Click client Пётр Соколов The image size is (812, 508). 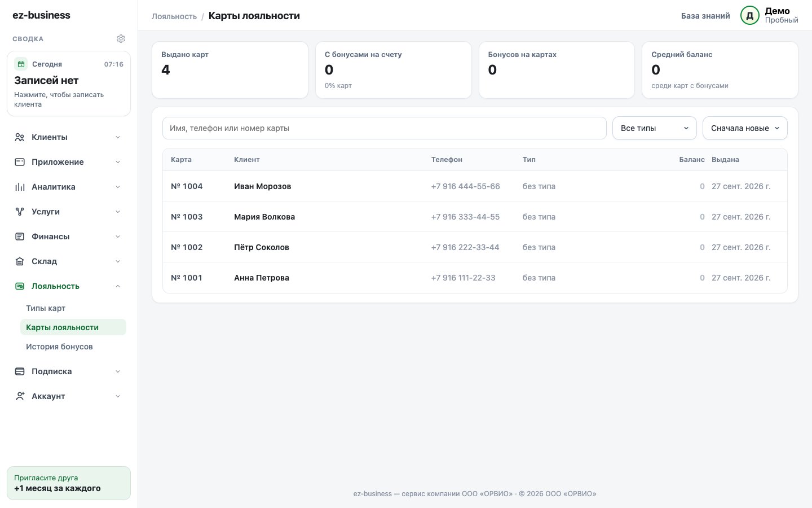tap(262, 247)
